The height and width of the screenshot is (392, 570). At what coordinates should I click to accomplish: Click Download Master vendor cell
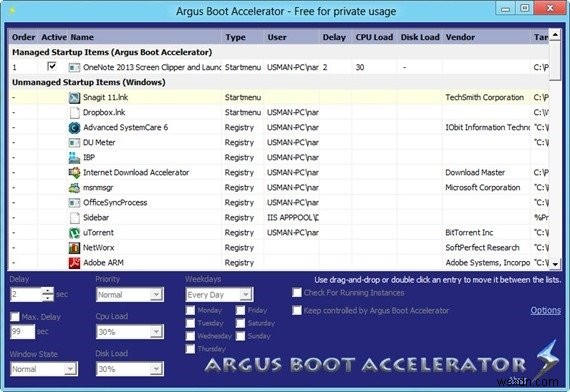coord(475,173)
